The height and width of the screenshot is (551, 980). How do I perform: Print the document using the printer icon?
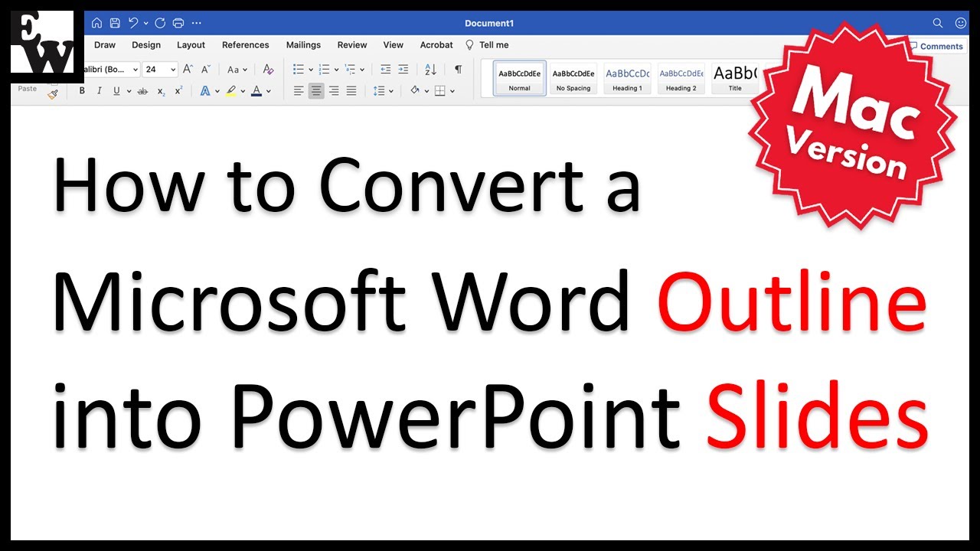[x=178, y=23]
